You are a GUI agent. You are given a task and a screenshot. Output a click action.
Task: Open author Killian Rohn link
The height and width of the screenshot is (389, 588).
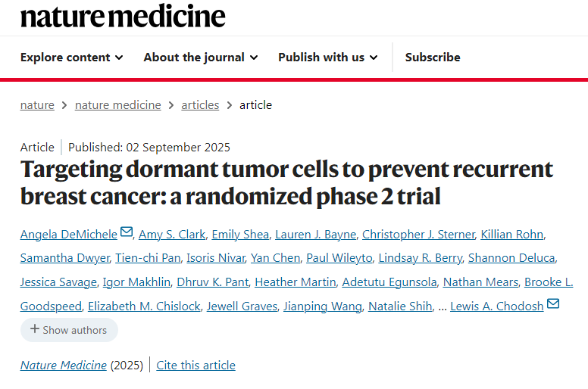(512, 235)
